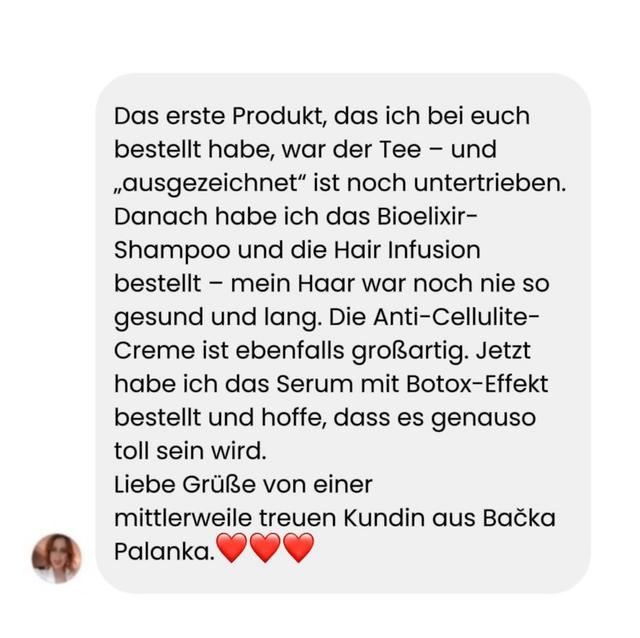Image resolution: width=640 pixels, height=638 pixels.
Task: Click the quoted word "ausgezeichnet"
Action: point(210,184)
